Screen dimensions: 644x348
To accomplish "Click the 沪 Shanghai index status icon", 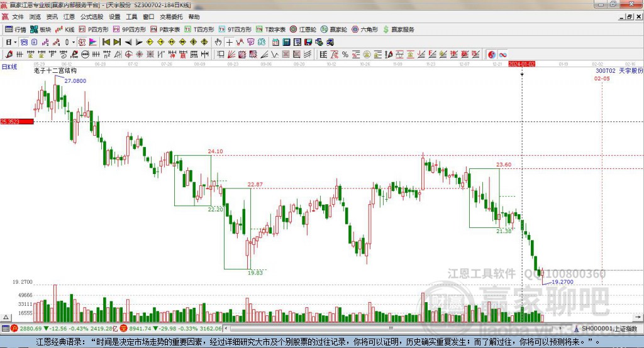I will (14, 329).
